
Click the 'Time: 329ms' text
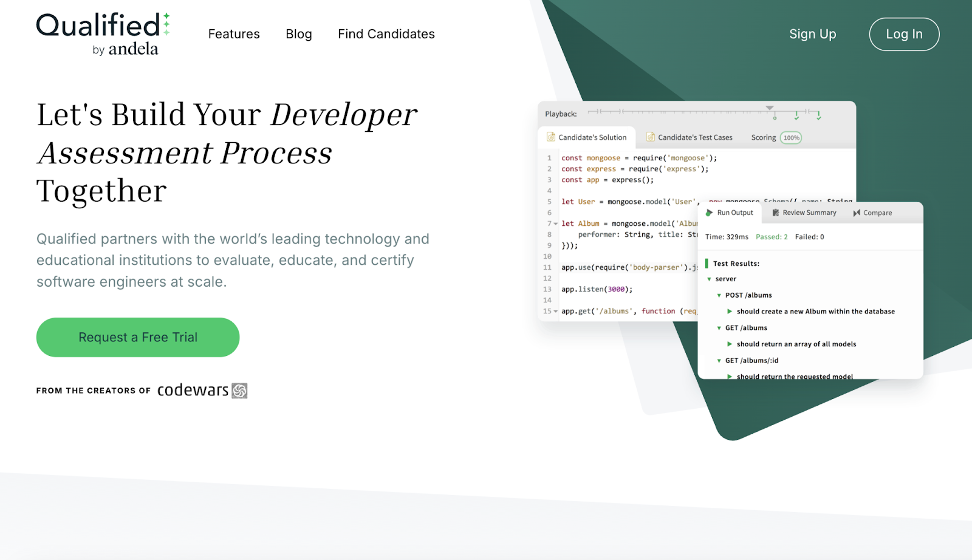727,237
